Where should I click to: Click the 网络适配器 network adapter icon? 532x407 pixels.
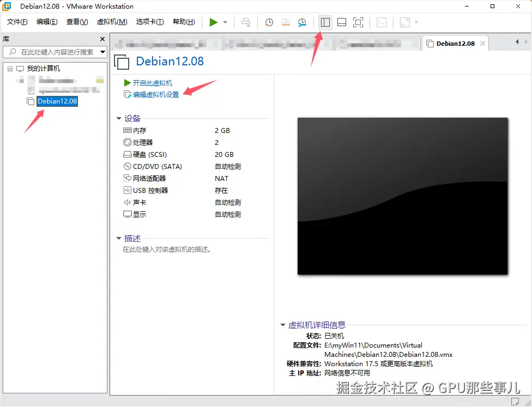click(x=126, y=178)
